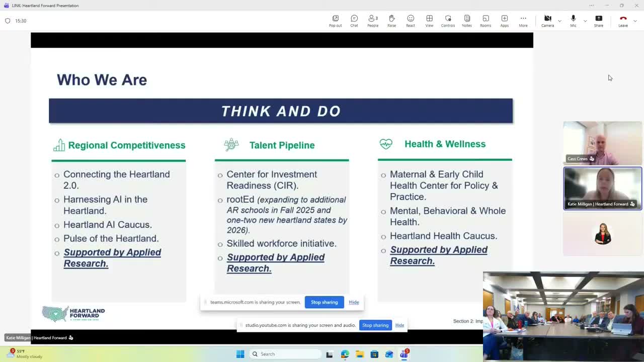Click "Supported by Applied Research" under Health & Wellness

439,255
